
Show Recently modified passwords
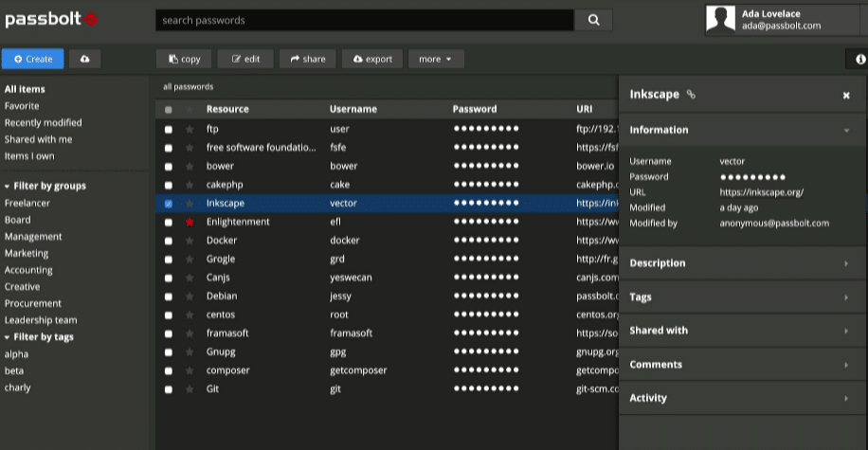point(44,122)
